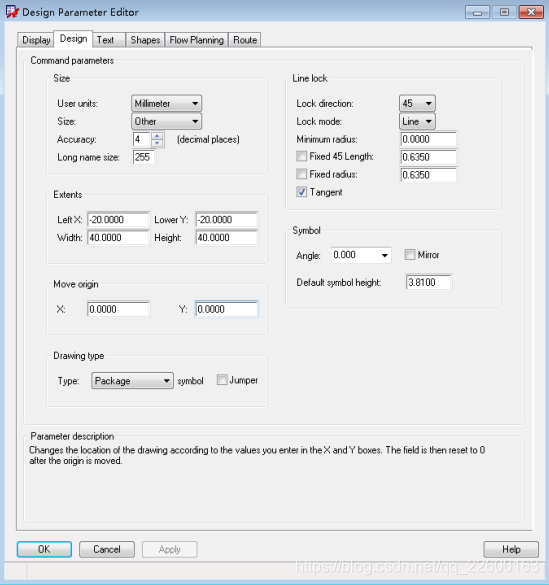The image size is (549, 585).
Task: Go to the Shapes tab
Action: coord(145,40)
